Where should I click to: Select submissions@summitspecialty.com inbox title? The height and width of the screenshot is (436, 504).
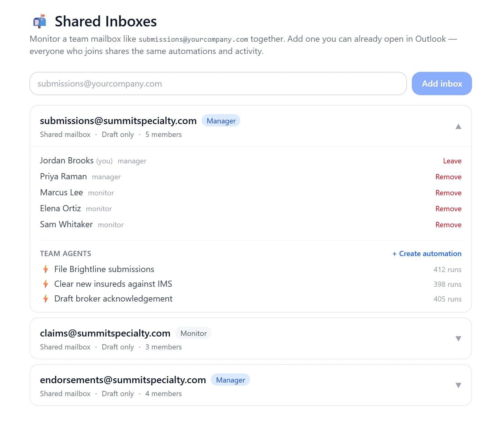[118, 121]
